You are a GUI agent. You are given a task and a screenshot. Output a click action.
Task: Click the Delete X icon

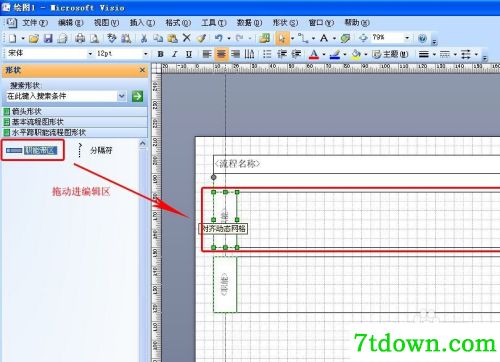187,38
